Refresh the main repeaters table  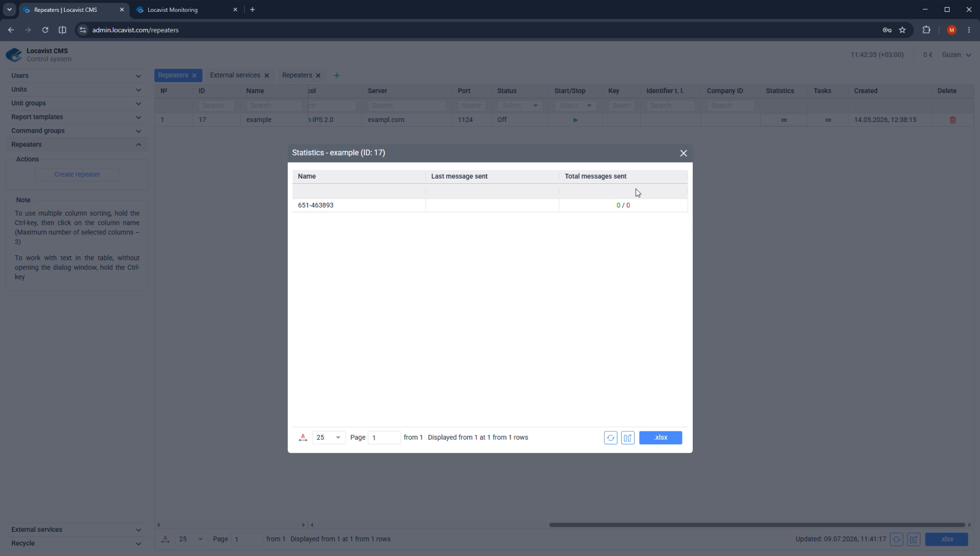click(x=896, y=540)
